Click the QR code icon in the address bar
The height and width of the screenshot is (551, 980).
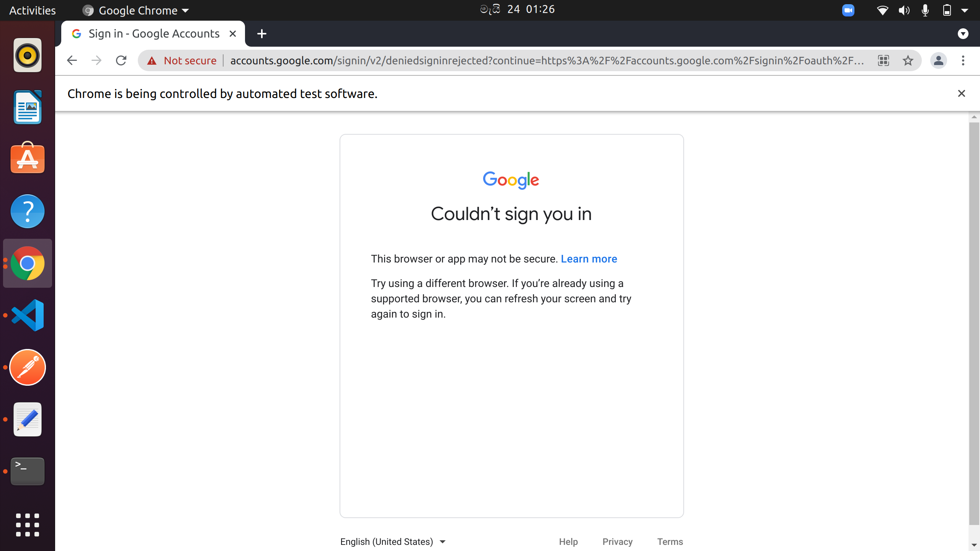tap(883, 60)
